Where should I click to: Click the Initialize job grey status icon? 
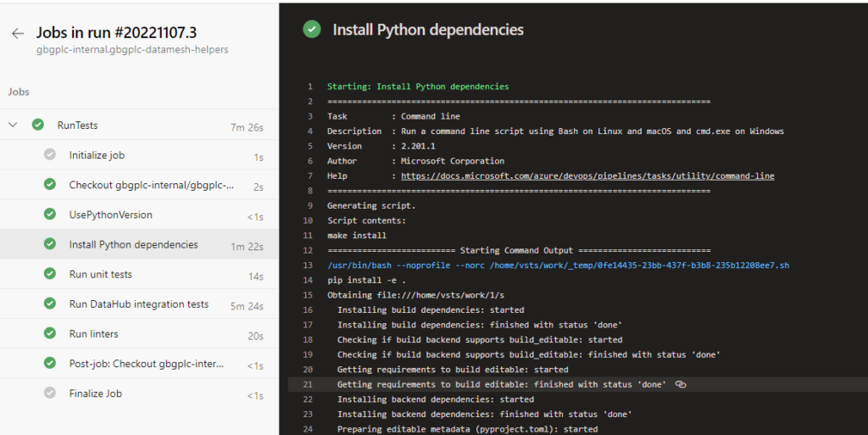click(50, 154)
